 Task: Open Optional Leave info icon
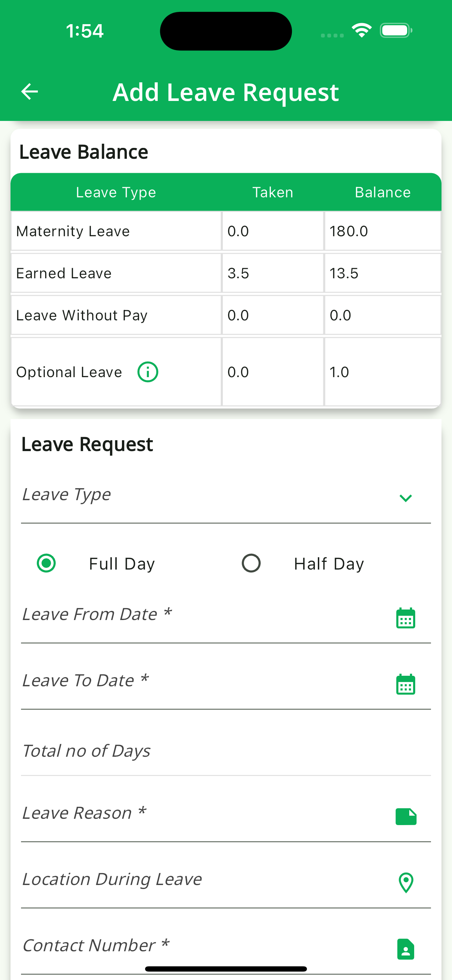click(148, 372)
